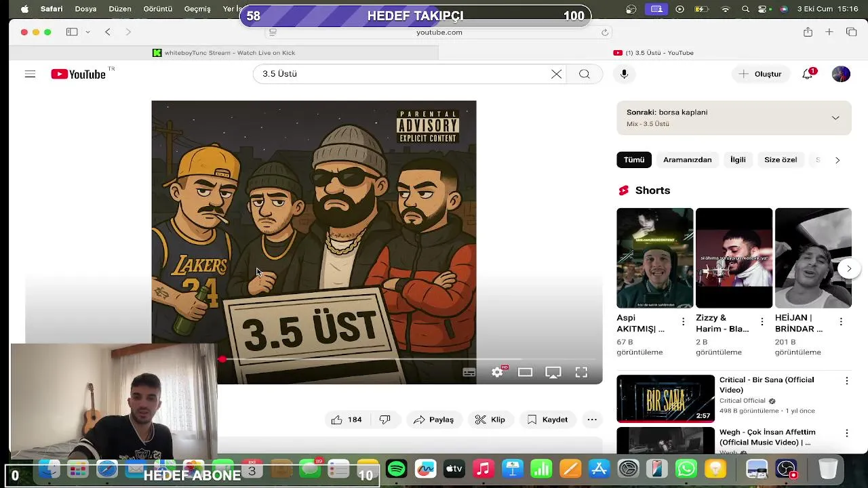
Task: Open the App Store from the Dock
Action: point(599,468)
